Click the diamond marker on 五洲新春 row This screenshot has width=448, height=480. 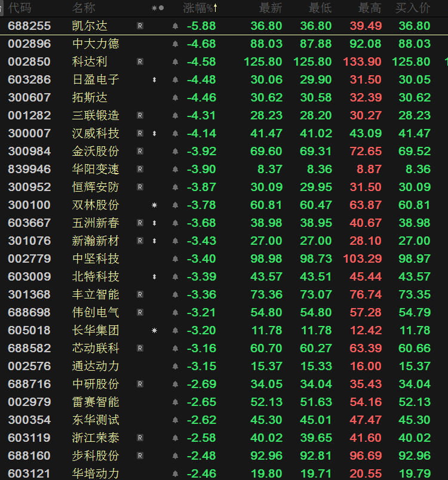point(154,223)
